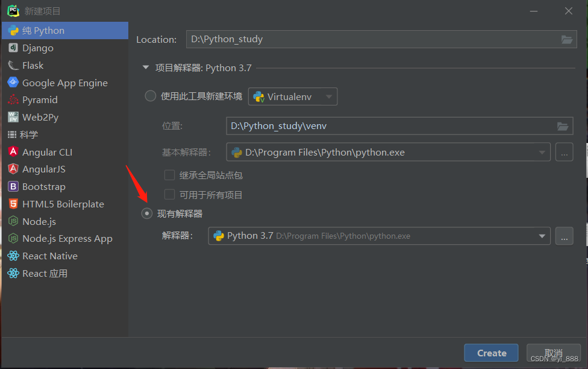Click the 取消 cancel button
588x369 pixels.
(554, 353)
